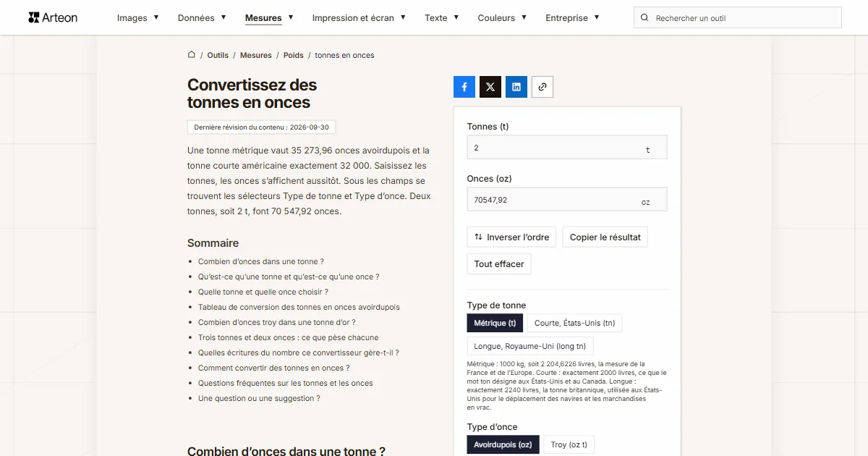Copy the page link icon
Screen dimensions: 868x456
point(542,87)
